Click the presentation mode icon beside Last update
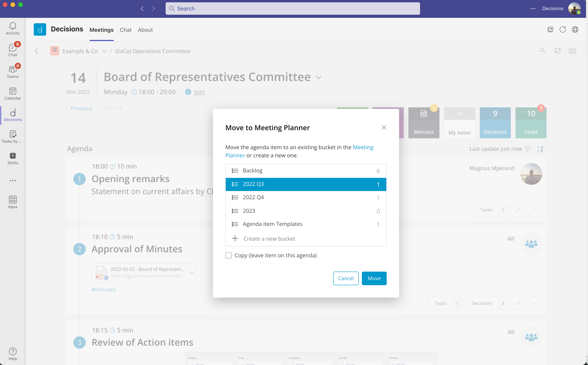The width and height of the screenshot is (588, 365). tap(528, 149)
